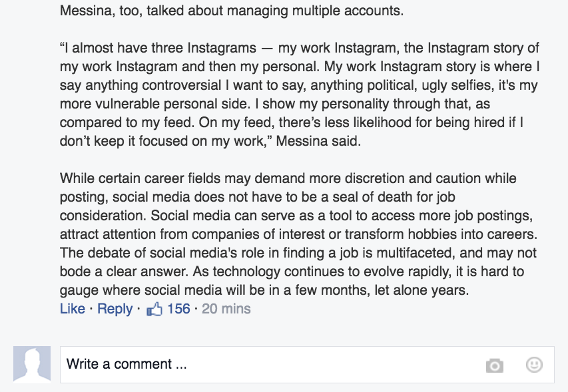Click the phrase "more vulnerable personal side"
This screenshot has width=568, height=392.
(145, 104)
